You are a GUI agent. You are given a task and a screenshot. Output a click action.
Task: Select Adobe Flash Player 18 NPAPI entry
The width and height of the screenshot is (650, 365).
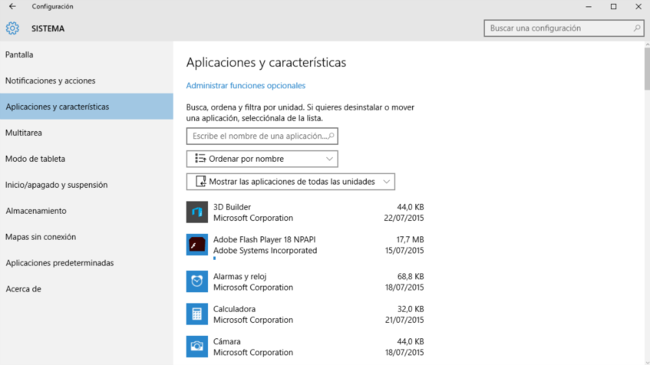(x=264, y=239)
